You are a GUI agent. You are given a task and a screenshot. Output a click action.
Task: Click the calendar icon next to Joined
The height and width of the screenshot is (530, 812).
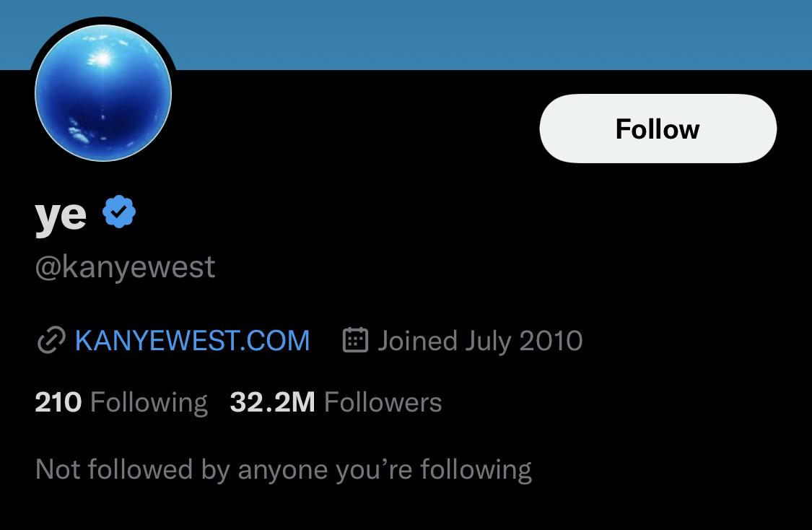[x=355, y=340]
